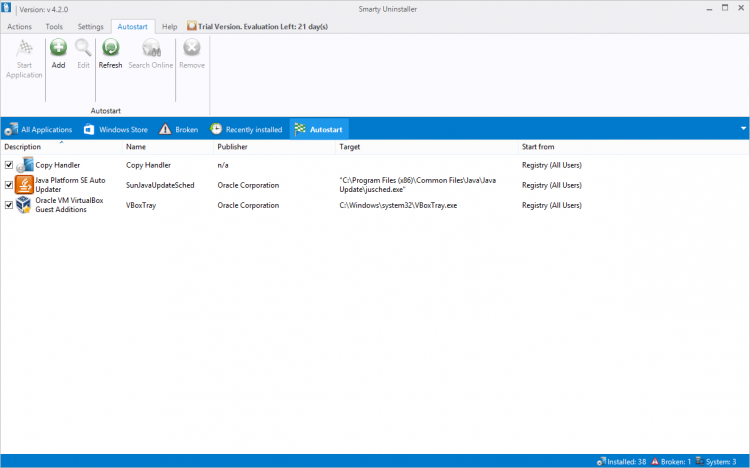Open the Settings ribbon tab
The width and height of the screenshot is (750, 468).
(x=90, y=27)
